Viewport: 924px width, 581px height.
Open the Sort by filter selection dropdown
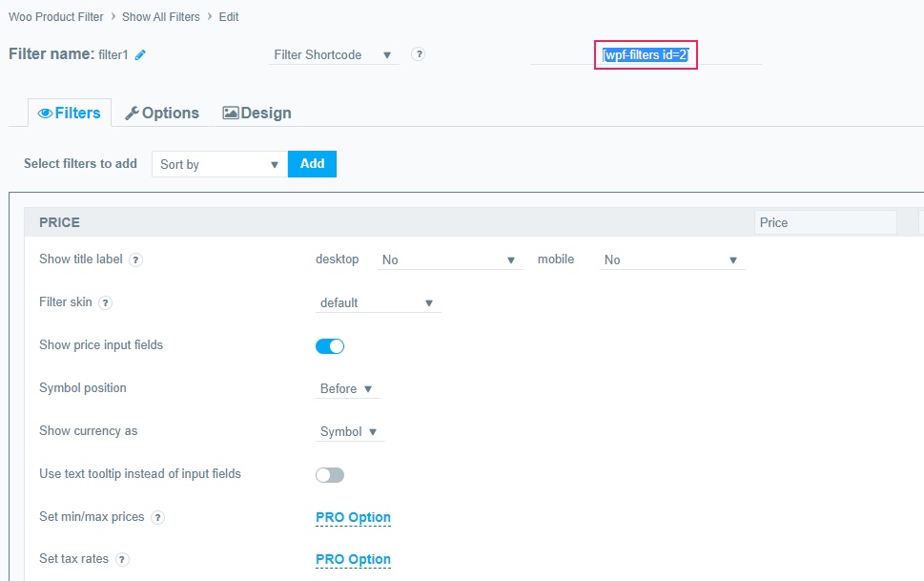[x=220, y=164]
